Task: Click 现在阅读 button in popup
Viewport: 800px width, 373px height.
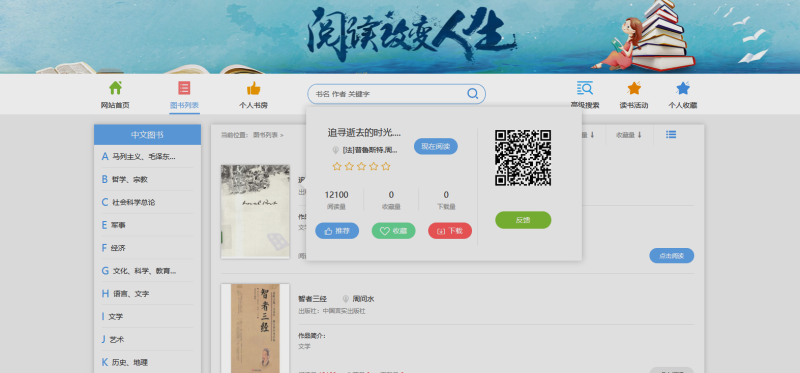Action: tap(436, 146)
